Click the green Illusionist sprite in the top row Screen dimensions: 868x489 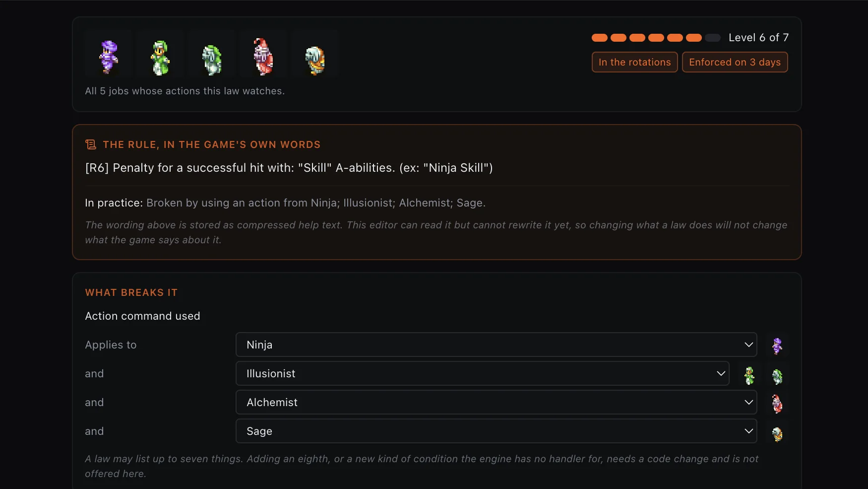(160, 57)
